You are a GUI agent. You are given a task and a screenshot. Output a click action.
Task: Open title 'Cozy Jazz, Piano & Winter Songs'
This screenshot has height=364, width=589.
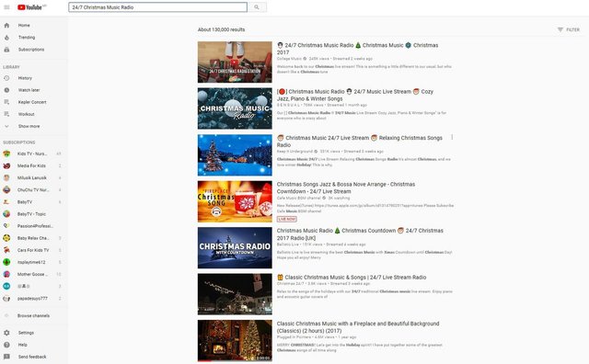pos(355,95)
